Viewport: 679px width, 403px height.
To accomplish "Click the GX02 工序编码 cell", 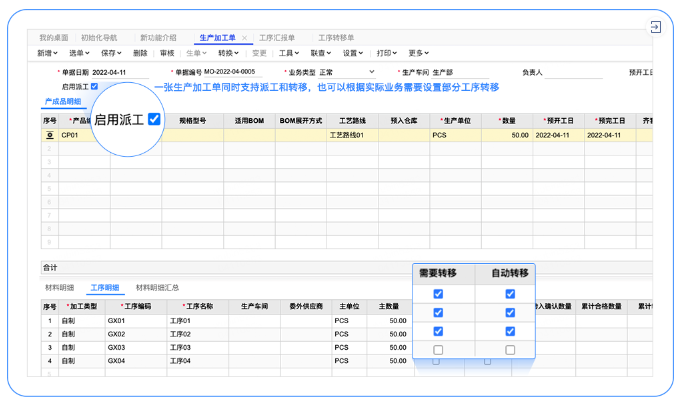I will click(136, 334).
